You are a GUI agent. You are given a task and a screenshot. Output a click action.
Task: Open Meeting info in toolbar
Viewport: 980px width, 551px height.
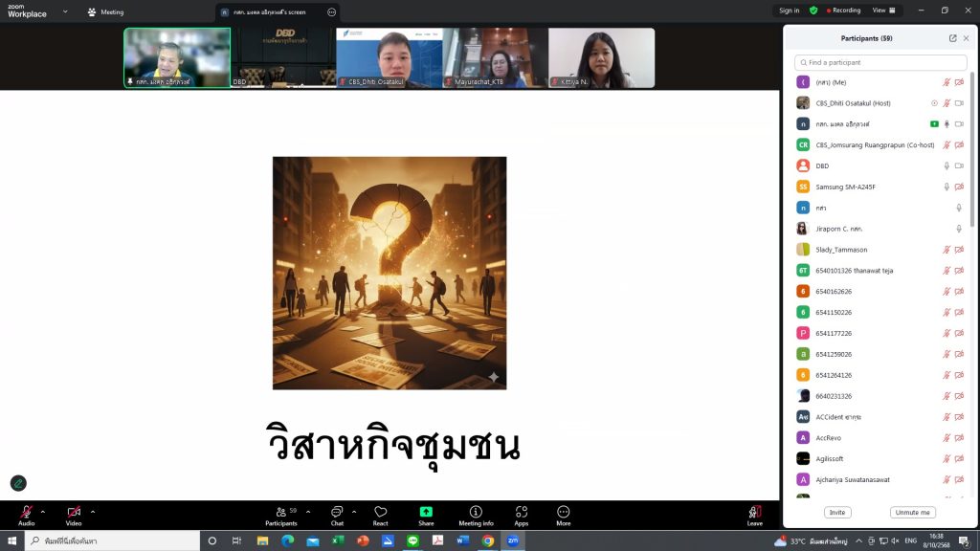coord(476,515)
